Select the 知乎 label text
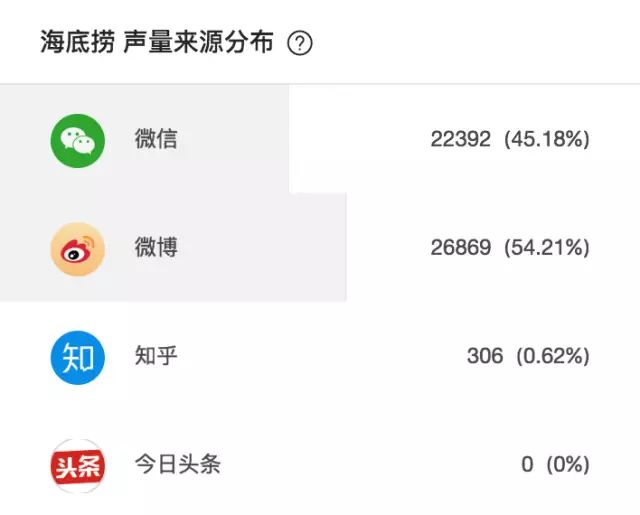Viewport: 640px width, 515px height. click(156, 356)
